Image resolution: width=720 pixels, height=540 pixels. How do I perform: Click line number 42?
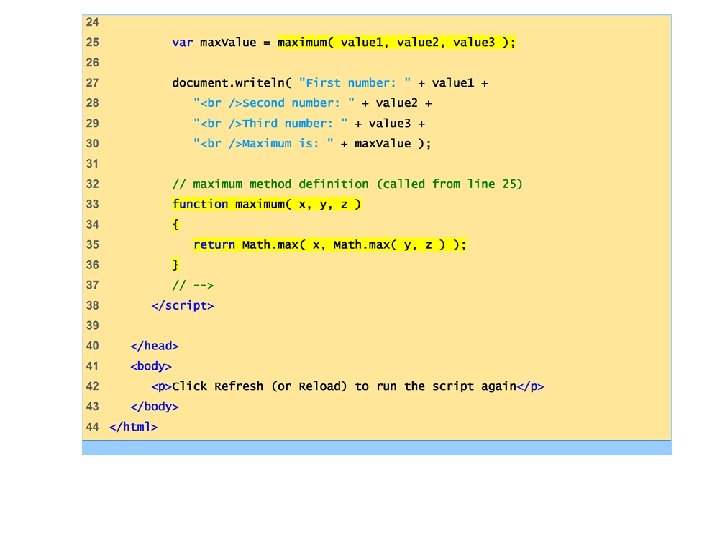tap(92, 386)
